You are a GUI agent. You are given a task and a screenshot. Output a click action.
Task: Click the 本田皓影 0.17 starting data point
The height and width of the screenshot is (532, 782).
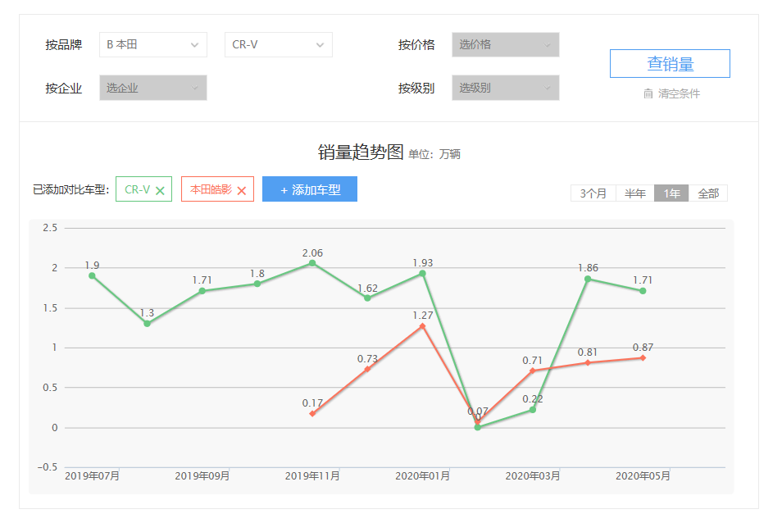tap(312, 414)
